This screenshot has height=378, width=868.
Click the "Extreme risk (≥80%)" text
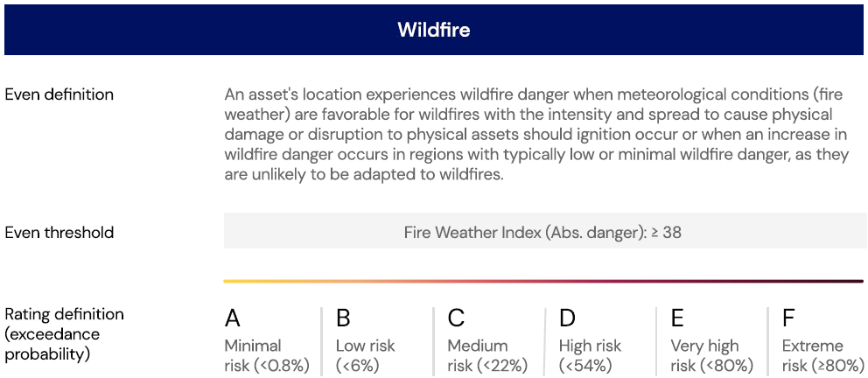coord(820,356)
